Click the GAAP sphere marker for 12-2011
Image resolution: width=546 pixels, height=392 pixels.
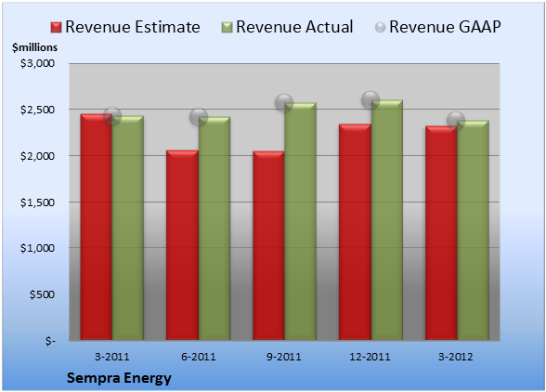point(370,100)
